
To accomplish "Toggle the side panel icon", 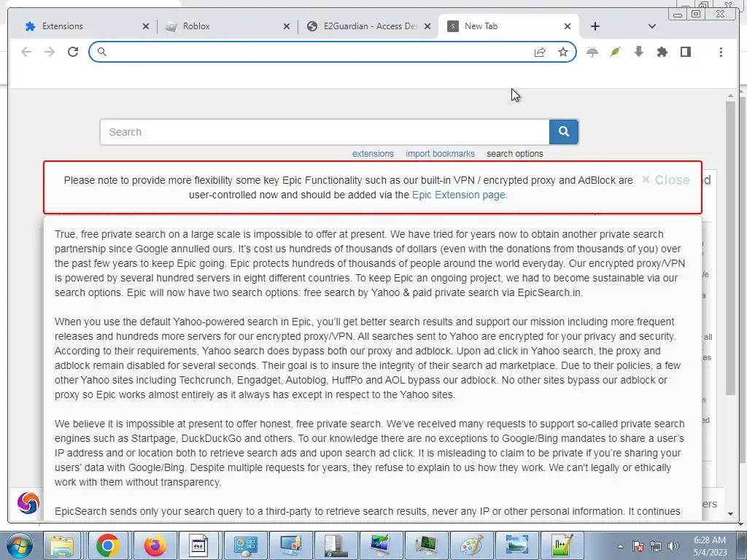I will (686, 52).
